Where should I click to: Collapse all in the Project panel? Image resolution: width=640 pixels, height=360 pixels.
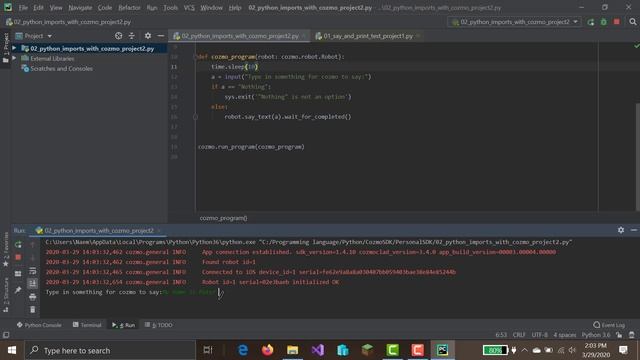coord(131,36)
